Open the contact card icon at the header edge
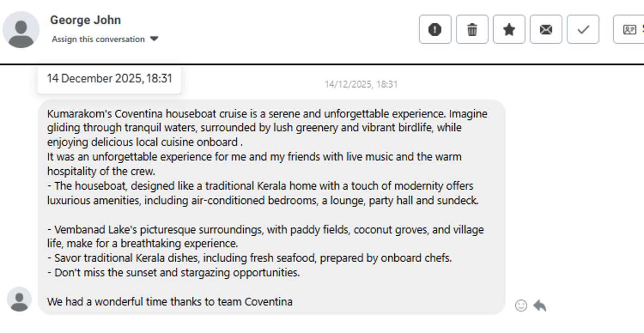Image resolution: width=644 pixels, height=333 pixels. pyautogui.click(x=630, y=30)
